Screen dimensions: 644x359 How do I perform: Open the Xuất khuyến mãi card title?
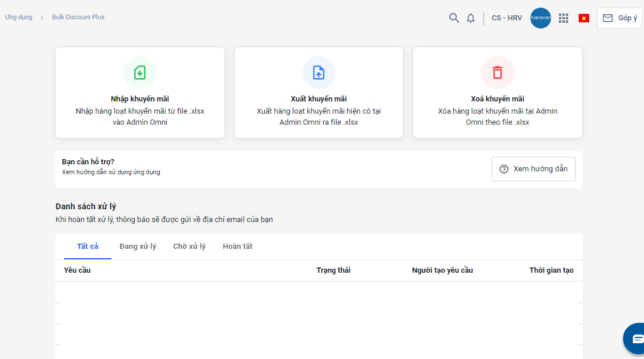pyautogui.click(x=318, y=99)
